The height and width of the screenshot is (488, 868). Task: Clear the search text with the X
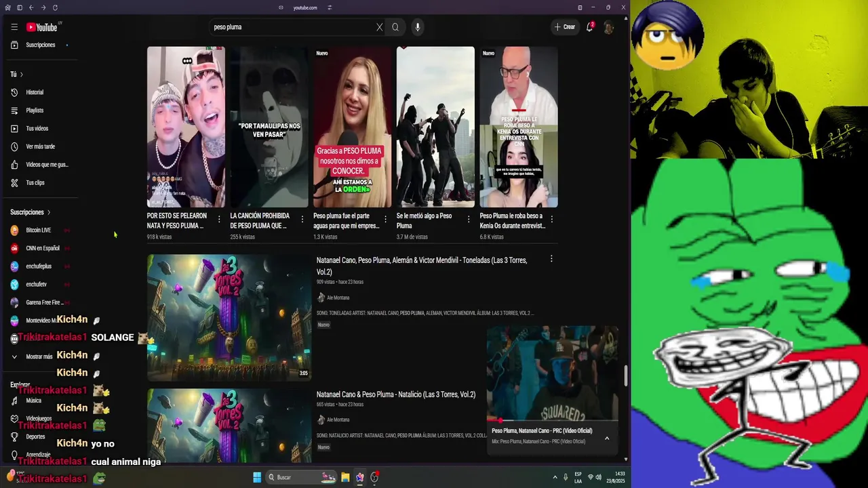pos(380,27)
